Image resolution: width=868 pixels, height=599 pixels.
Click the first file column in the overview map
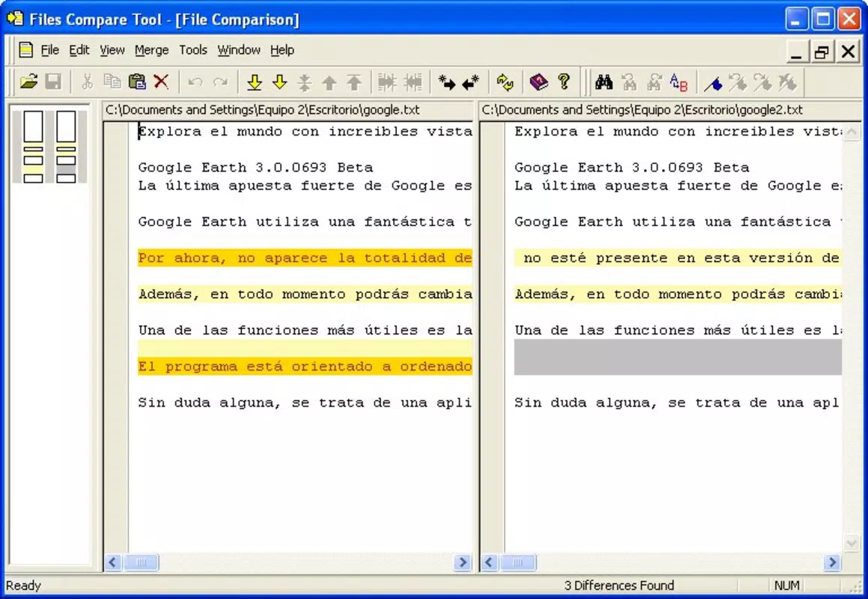[x=33, y=147]
